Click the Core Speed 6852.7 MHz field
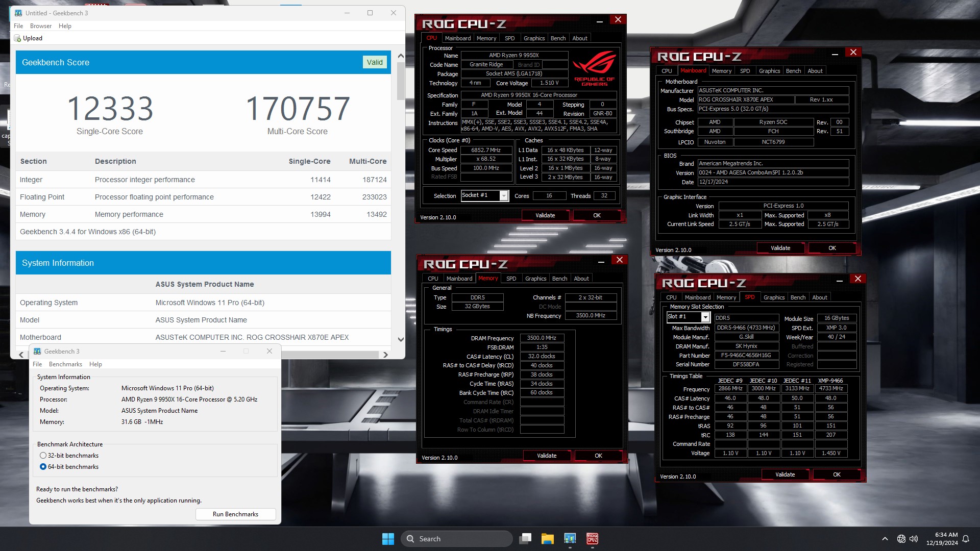 (x=486, y=150)
